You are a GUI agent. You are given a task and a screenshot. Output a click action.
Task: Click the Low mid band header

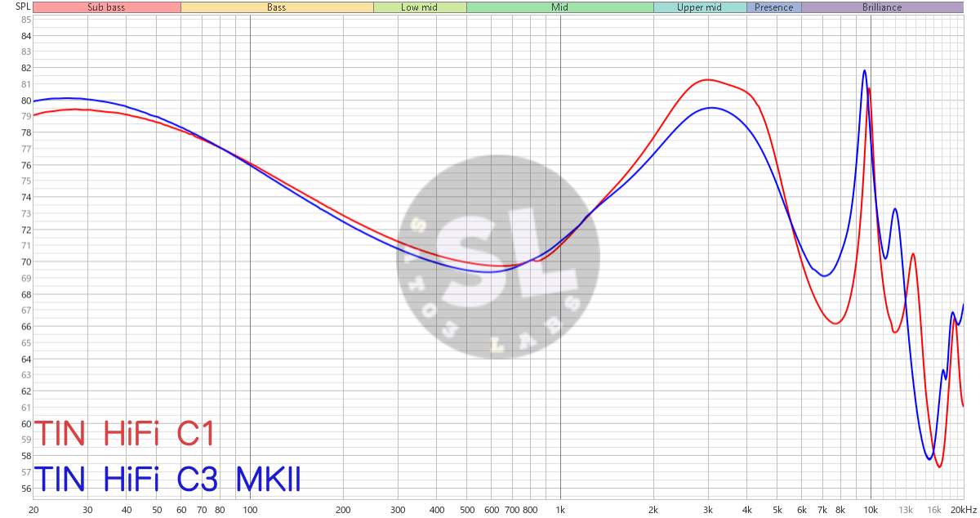coord(420,7)
